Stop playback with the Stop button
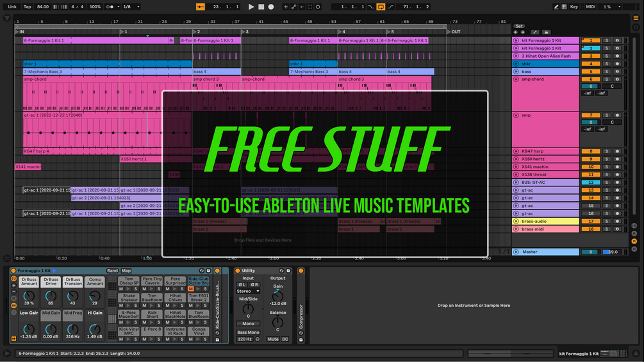This screenshot has height=362, width=644. pyautogui.click(x=261, y=6)
